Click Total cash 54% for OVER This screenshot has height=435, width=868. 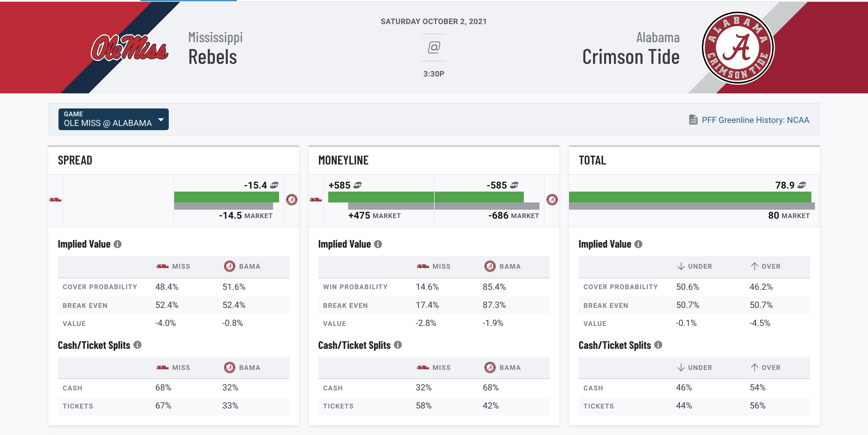(757, 387)
